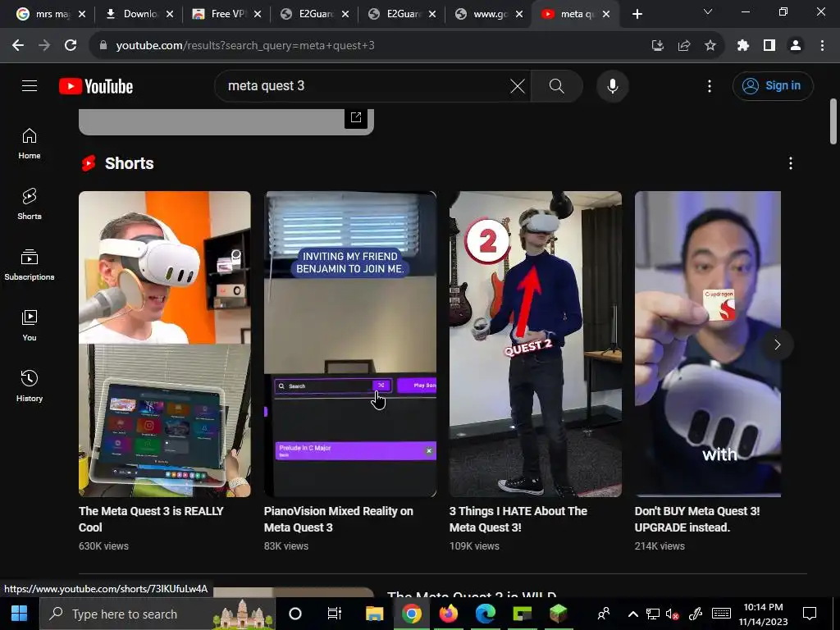Click Windows taskbar search box

(x=158, y=614)
